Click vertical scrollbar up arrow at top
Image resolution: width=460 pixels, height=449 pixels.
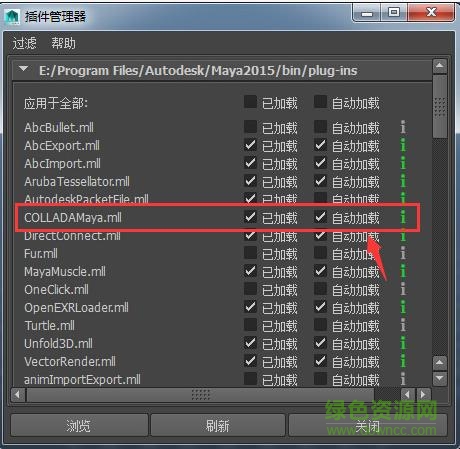click(x=440, y=66)
